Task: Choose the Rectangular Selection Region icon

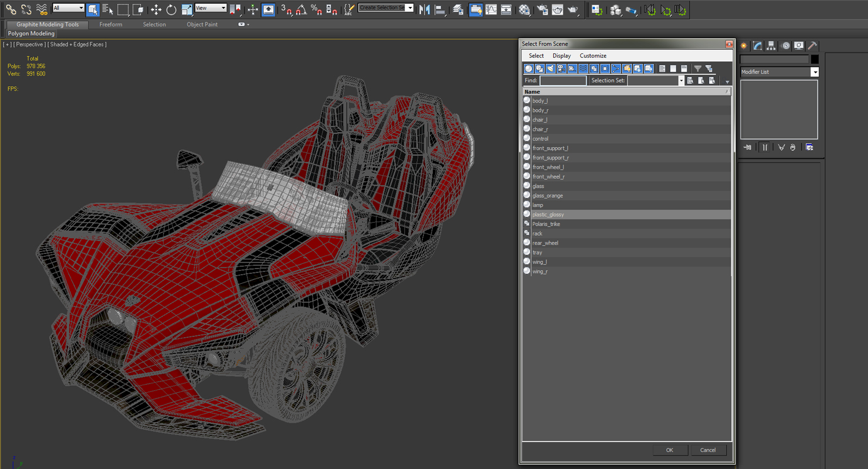Action: tap(123, 9)
